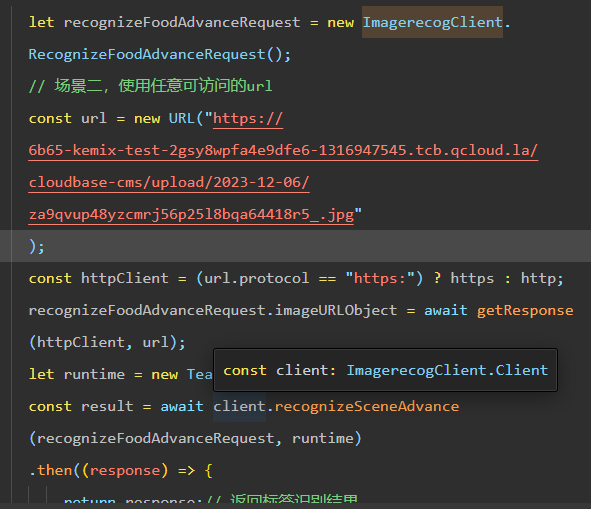Open the https:// link start

(x=248, y=119)
